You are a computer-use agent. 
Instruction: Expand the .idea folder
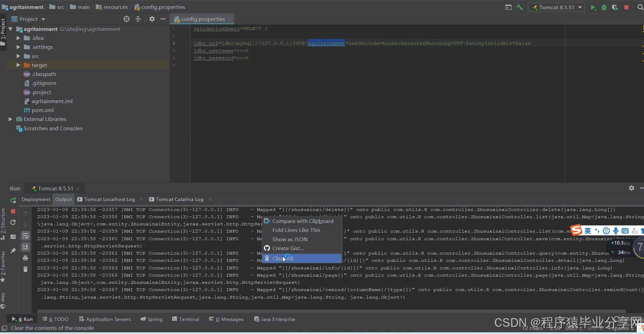18,38
